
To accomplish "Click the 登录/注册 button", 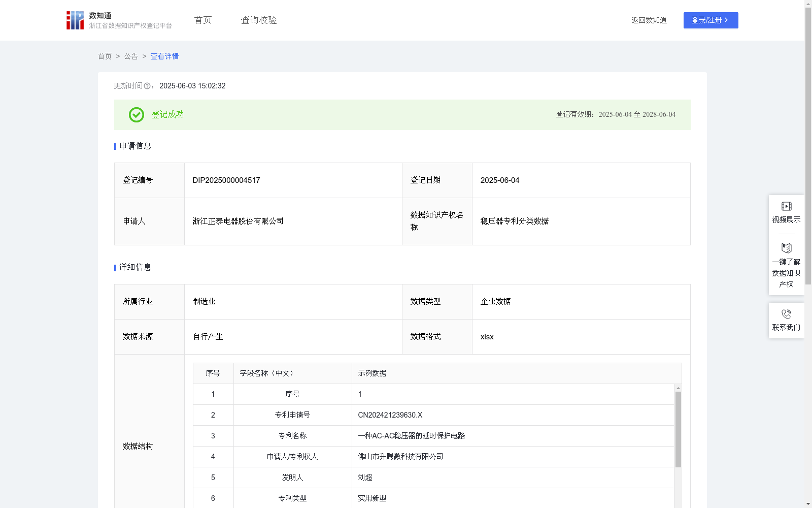I will tap(710, 20).
